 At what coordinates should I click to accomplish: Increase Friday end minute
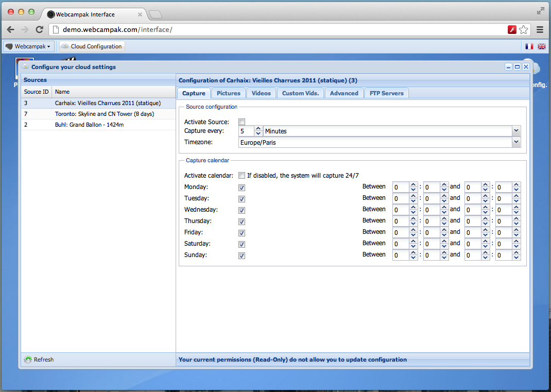click(x=516, y=230)
